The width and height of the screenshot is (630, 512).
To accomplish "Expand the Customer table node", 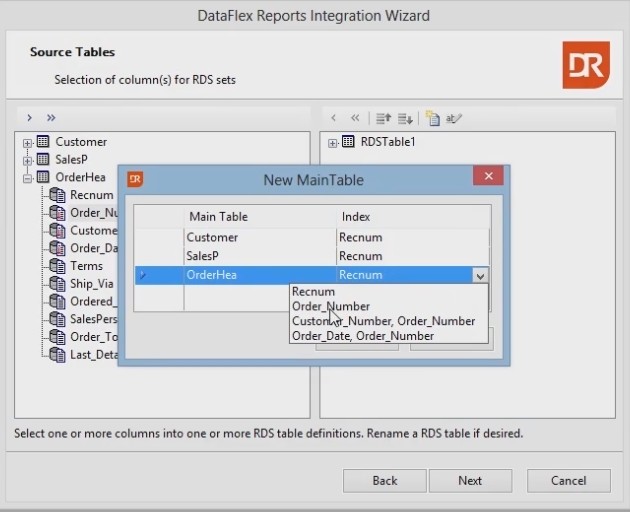I will [28, 143].
